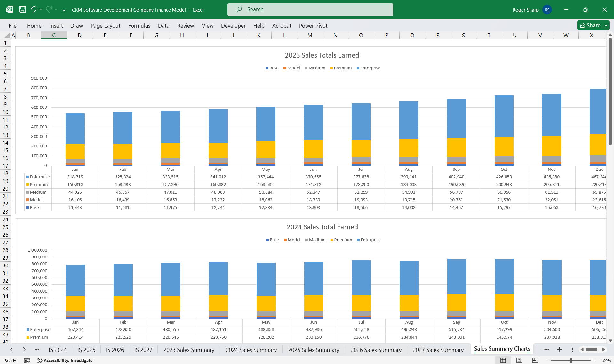Open the Formulas ribbon tab

pos(139,26)
